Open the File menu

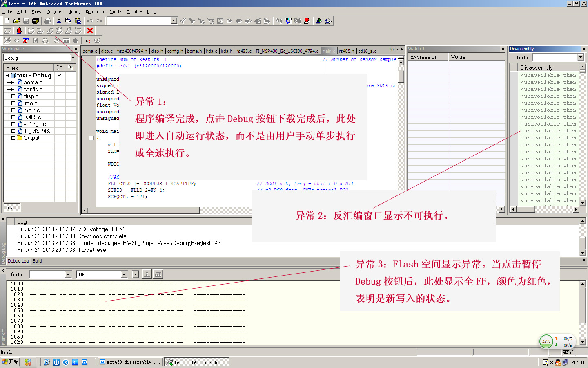point(7,12)
